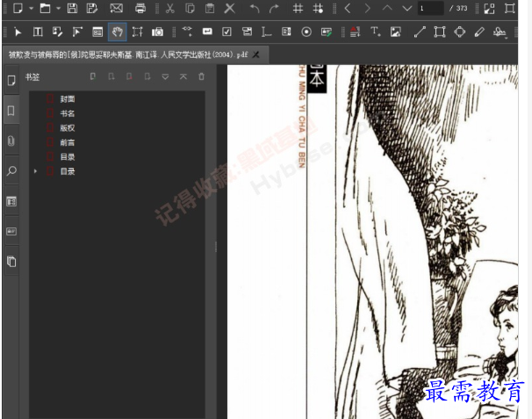Select the edit text annotation tool
Screen dimensions: 532x419
point(57,32)
